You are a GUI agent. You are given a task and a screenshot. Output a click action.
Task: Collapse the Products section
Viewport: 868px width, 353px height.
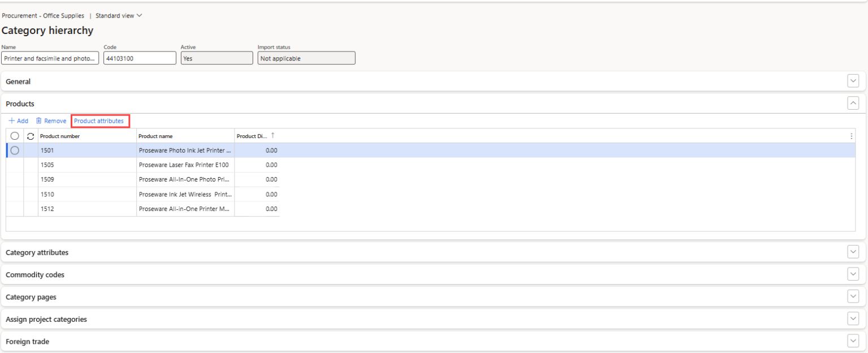tap(853, 103)
